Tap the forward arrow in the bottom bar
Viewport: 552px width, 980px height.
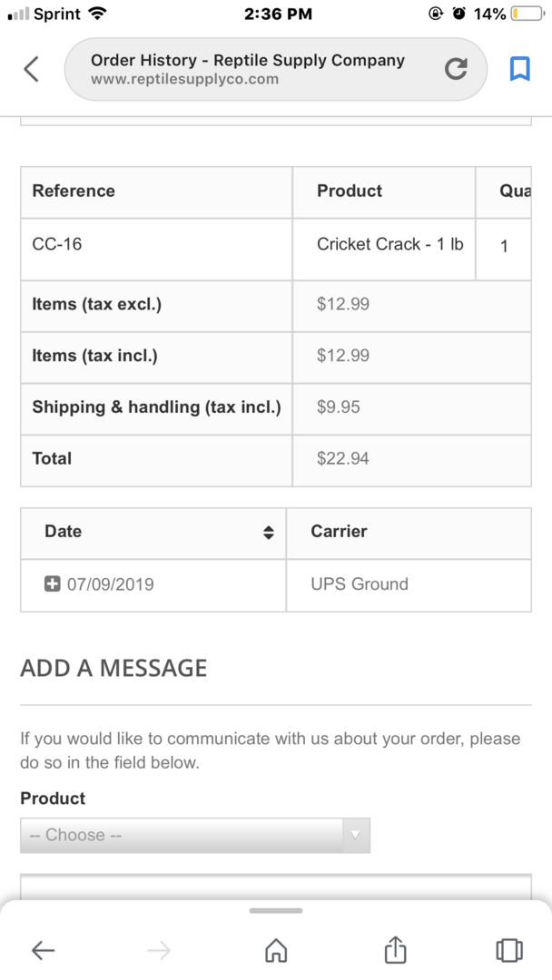pos(159,949)
